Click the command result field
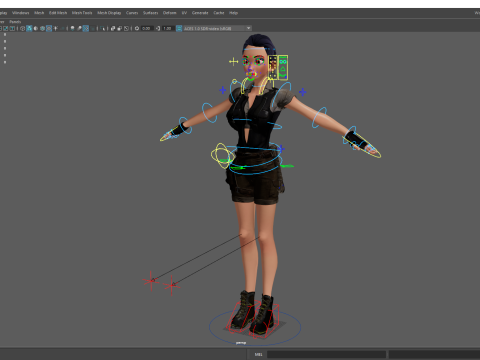 tap(434, 354)
